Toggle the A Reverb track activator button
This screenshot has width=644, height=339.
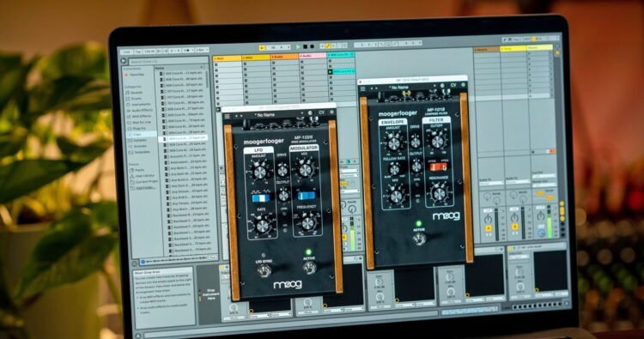coord(489,227)
